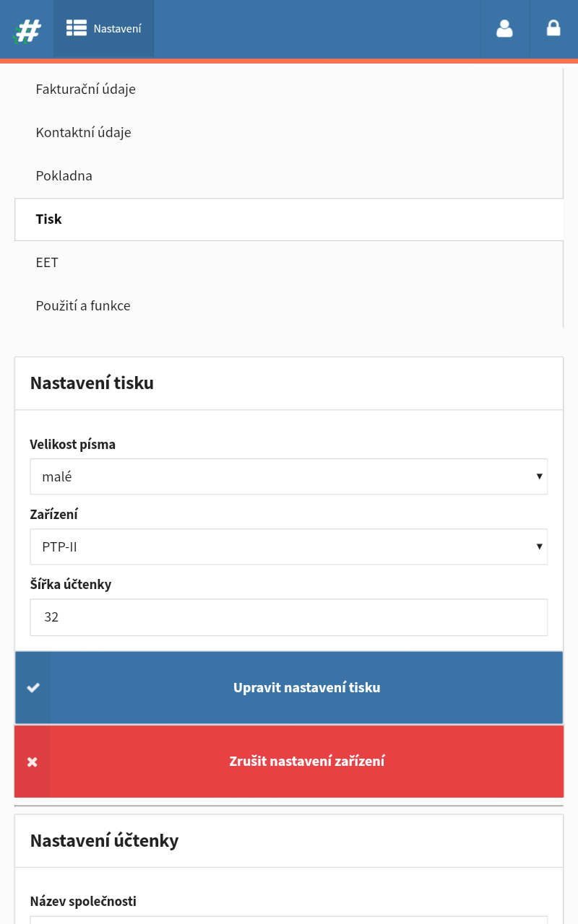Open the user profile icon
The image size is (578, 924).
click(504, 29)
